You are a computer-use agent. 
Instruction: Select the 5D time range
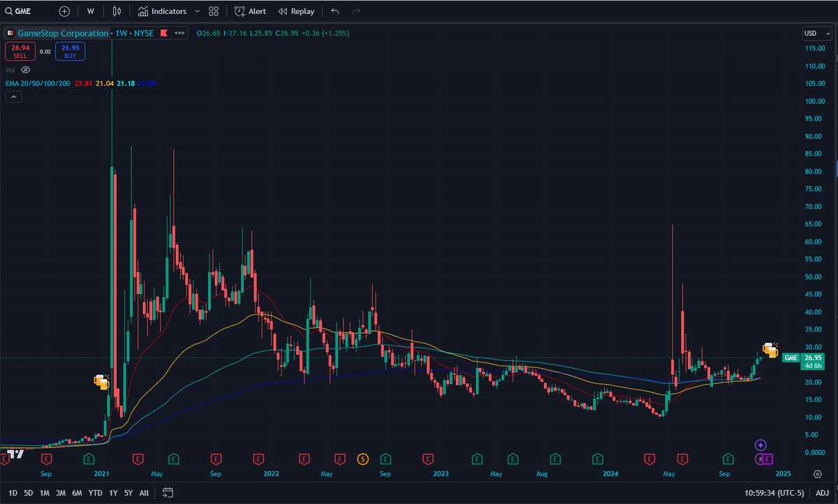click(29, 493)
